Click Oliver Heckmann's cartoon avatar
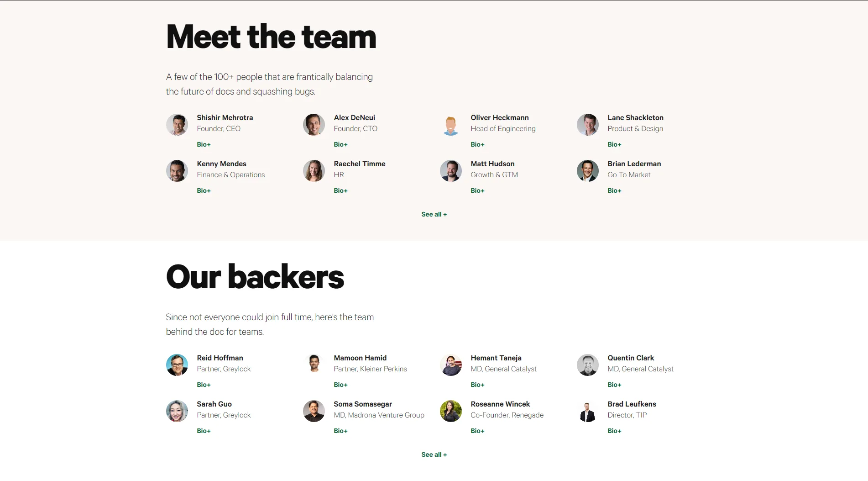This screenshot has width=868, height=481. pyautogui.click(x=451, y=125)
